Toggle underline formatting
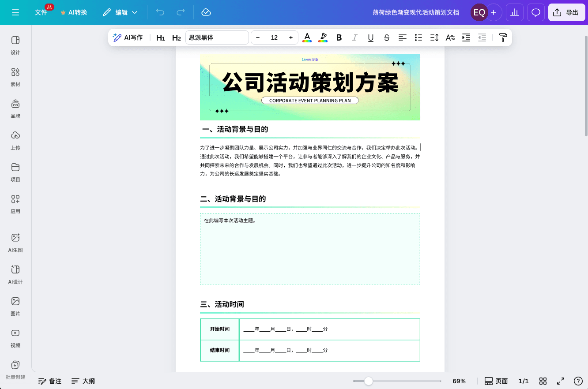 click(x=370, y=37)
